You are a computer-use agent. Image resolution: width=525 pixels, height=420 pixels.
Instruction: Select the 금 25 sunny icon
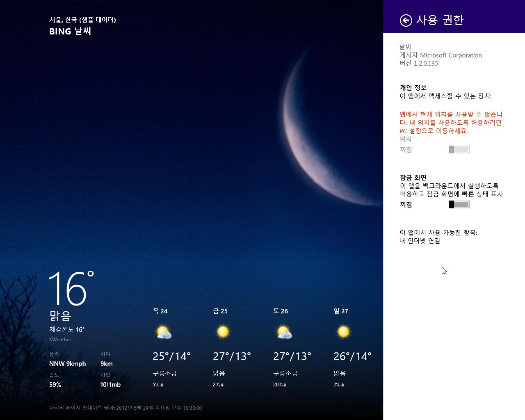pos(223,331)
